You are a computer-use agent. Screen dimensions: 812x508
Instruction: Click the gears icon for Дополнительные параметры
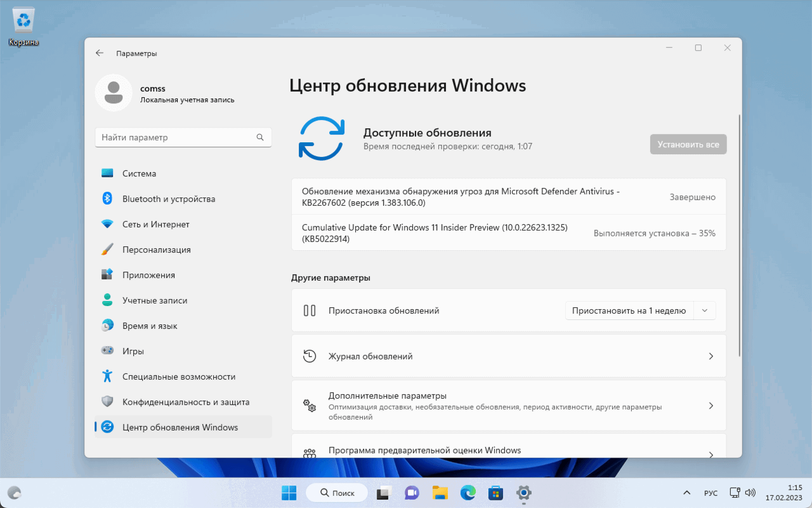[x=310, y=405]
